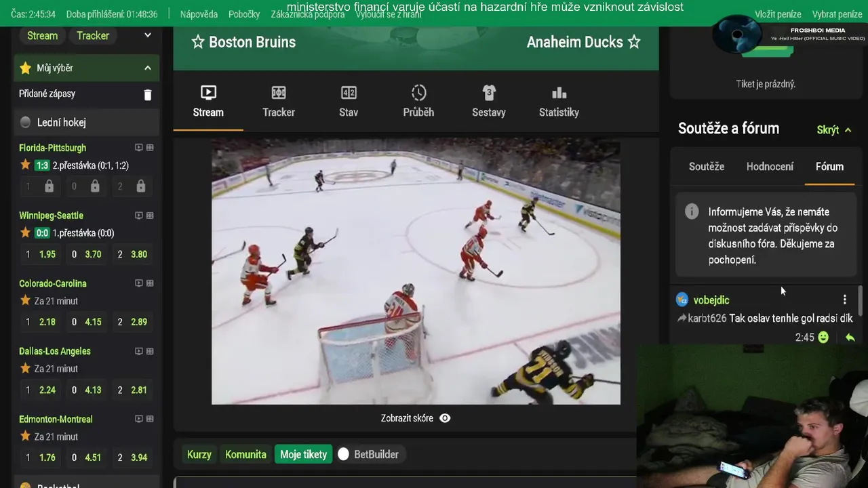Favorite Anaheim Ducks with star icon
Screen dimensions: 868x488
tap(634, 42)
